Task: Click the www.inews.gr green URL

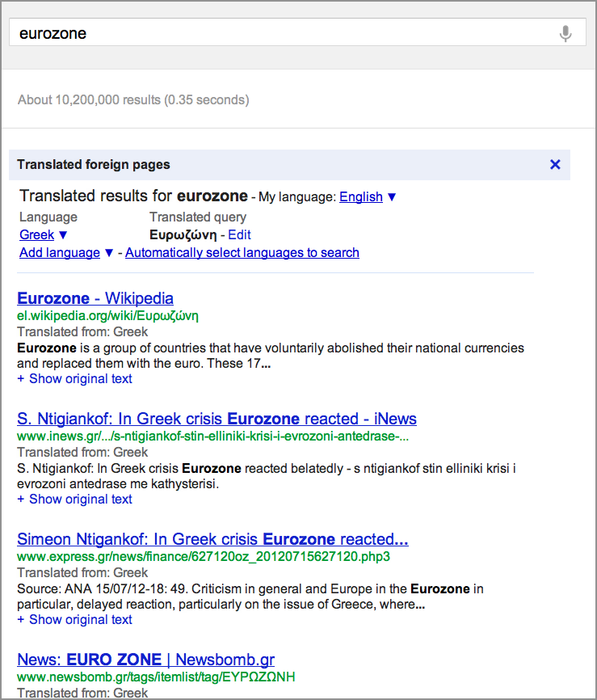Action: [x=212, y=436]
